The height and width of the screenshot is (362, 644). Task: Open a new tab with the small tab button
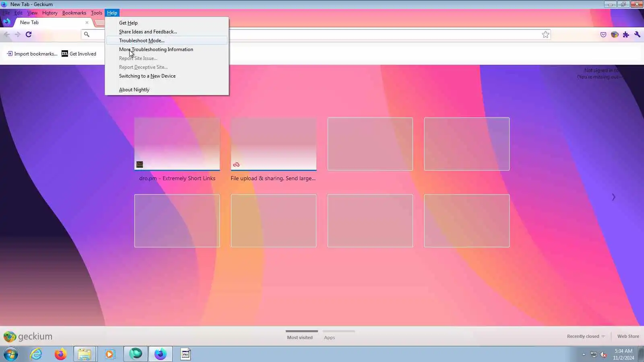pos(99,23)
